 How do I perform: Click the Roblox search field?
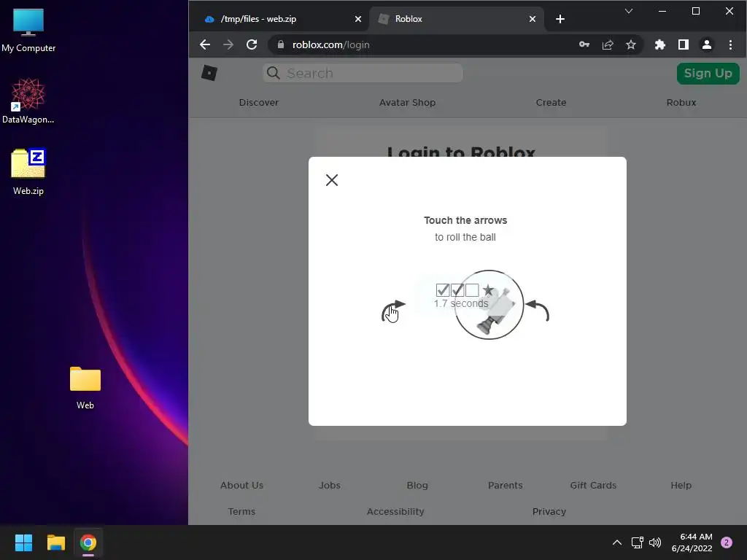[x=363, y=73]
